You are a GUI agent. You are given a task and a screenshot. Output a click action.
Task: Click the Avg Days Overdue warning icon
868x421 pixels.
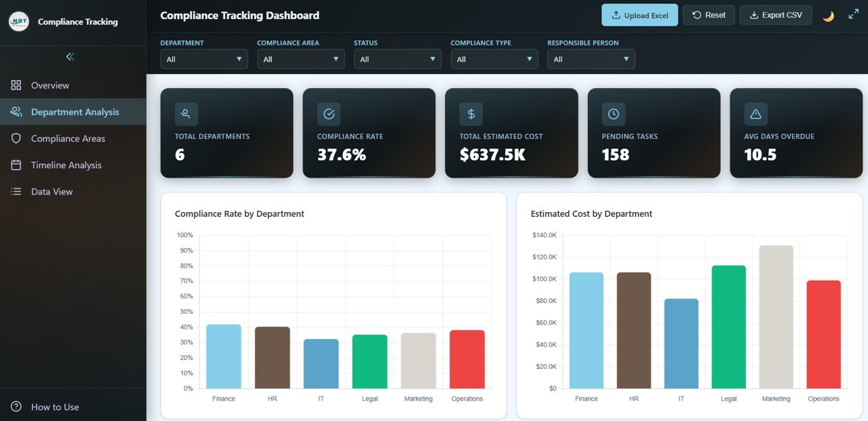tap(755, 114)
